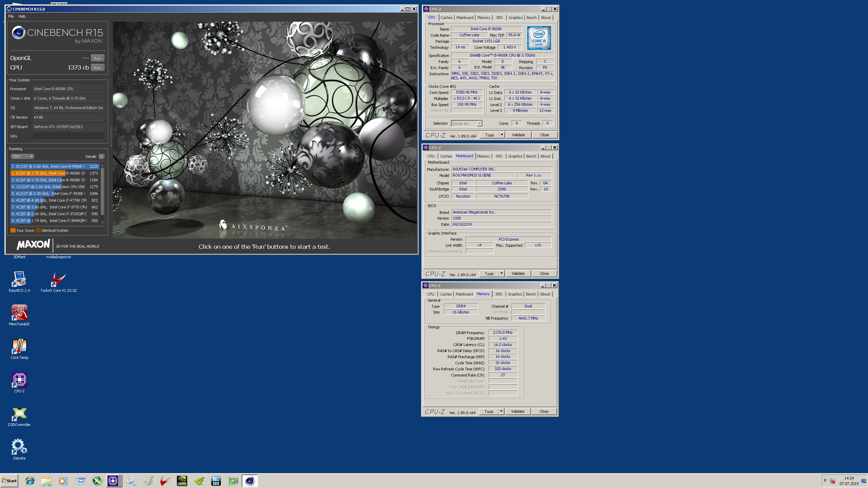Launch Windows Media Player from the taskbar

coord(63,481)
